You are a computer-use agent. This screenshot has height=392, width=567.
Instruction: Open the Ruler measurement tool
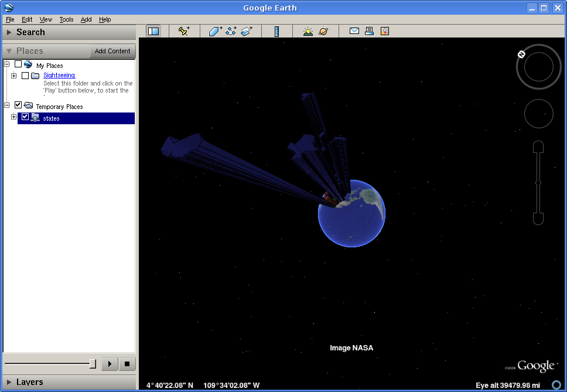click(276, 31)
